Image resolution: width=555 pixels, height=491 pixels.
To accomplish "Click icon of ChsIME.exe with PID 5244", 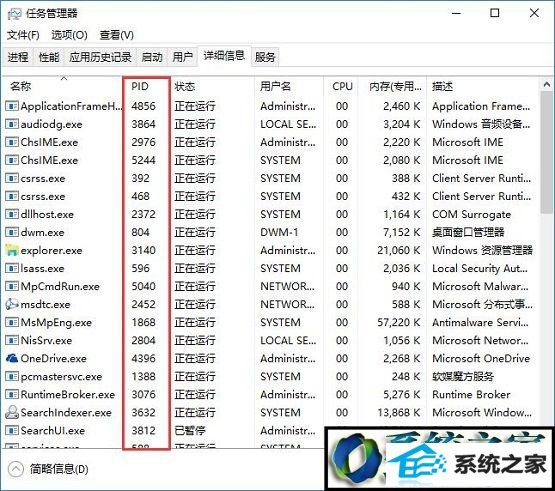I will [12, 160].
